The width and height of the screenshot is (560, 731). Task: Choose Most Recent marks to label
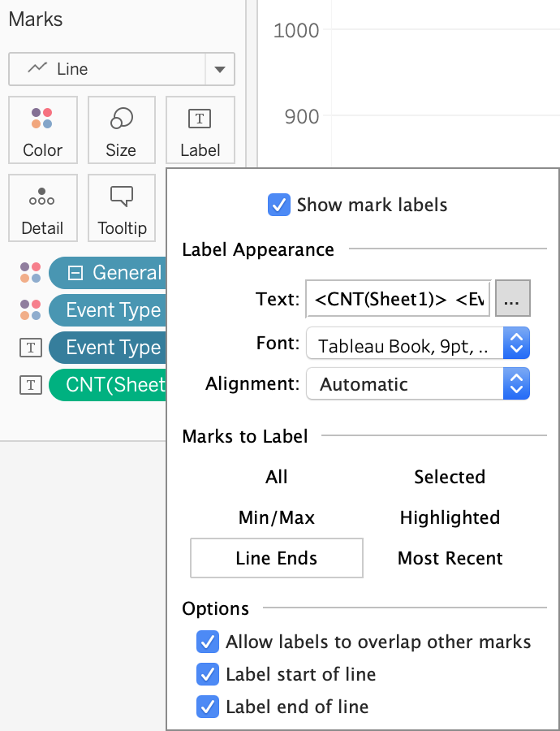[x=450, y=558]
